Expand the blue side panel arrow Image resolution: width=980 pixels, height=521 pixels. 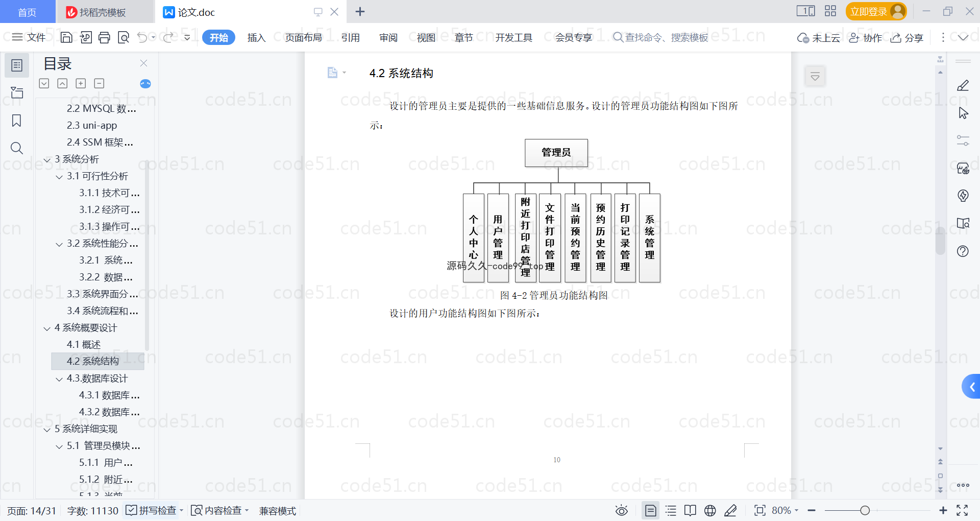click(x=971, y=387)
